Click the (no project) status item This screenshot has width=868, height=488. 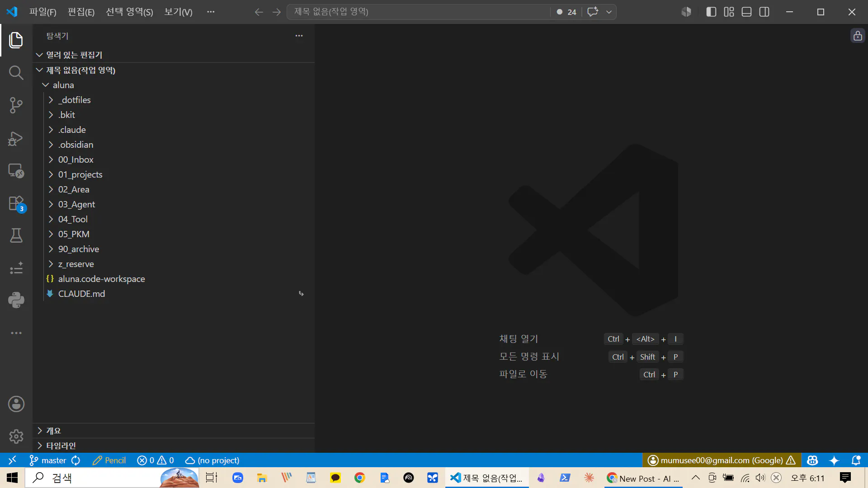click(212, 460)
